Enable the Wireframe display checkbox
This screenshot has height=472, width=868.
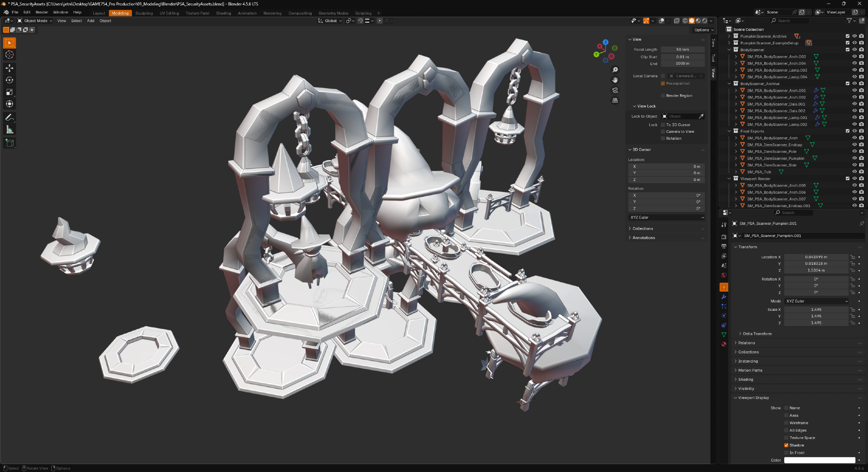(x=786, y=423)
